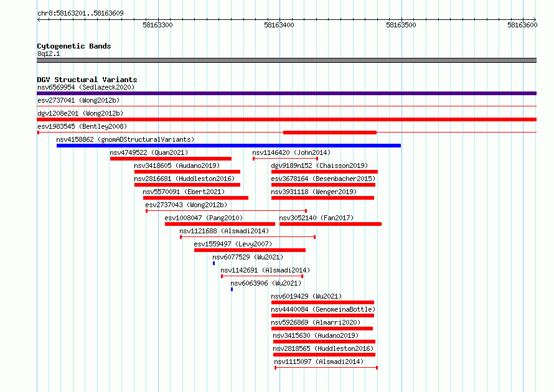Click the esv2737043 (Wong2012b) label
This screenshot has height=392, width=554.
[x=186, y=205]
